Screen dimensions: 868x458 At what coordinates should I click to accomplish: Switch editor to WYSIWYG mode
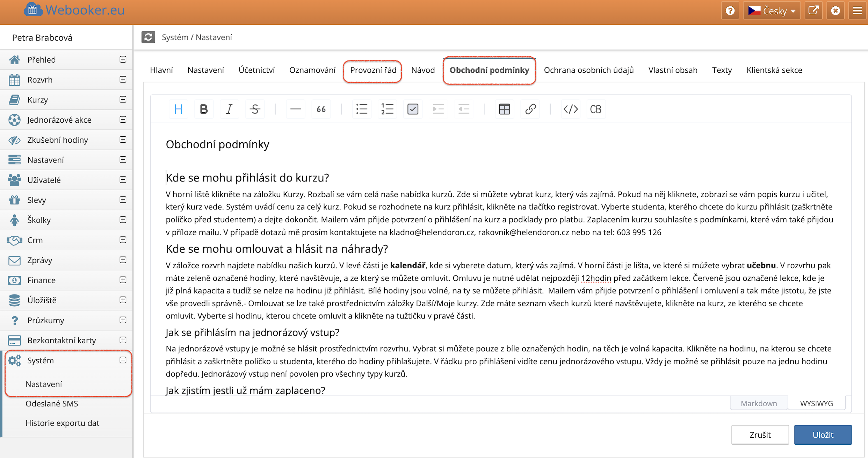[x=816, y=403]
